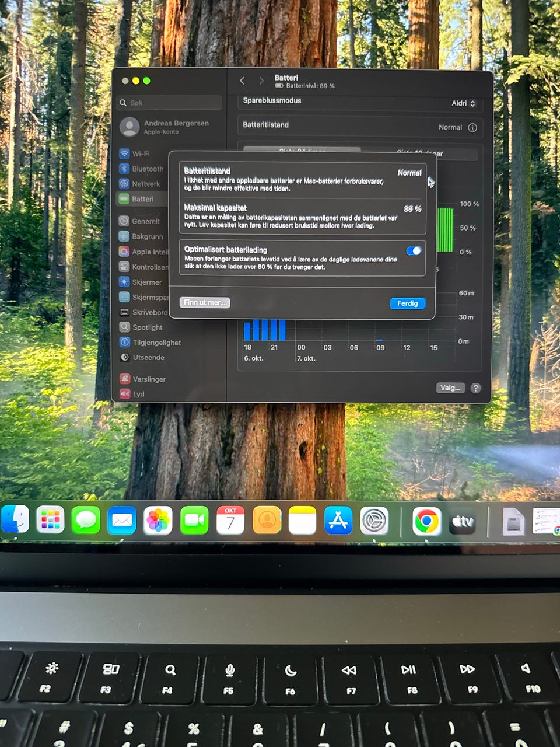Click the info icon next to Normal
Viewport: 560px width, 747px height.
[473, 127]
